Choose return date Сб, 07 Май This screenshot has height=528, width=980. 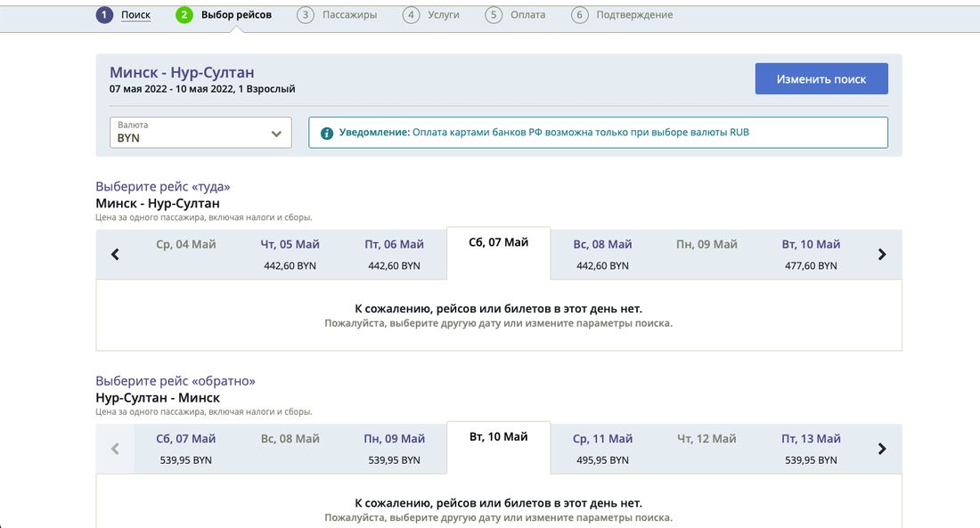(185, 448)
